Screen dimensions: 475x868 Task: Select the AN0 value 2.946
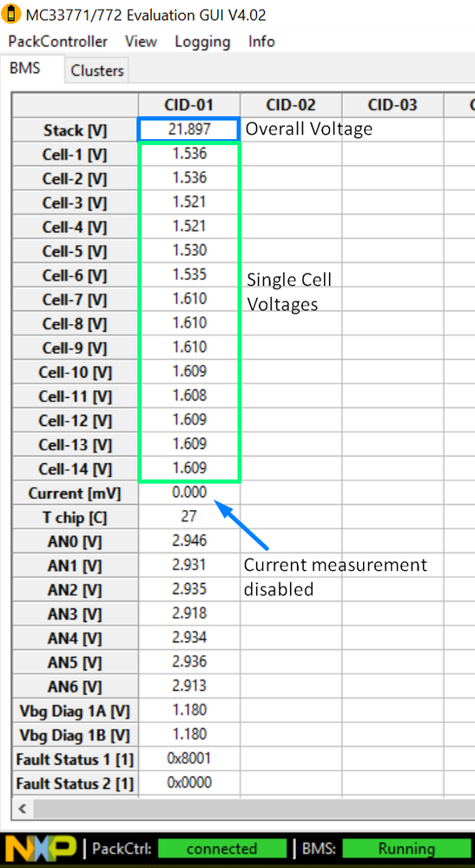point(189,541)
